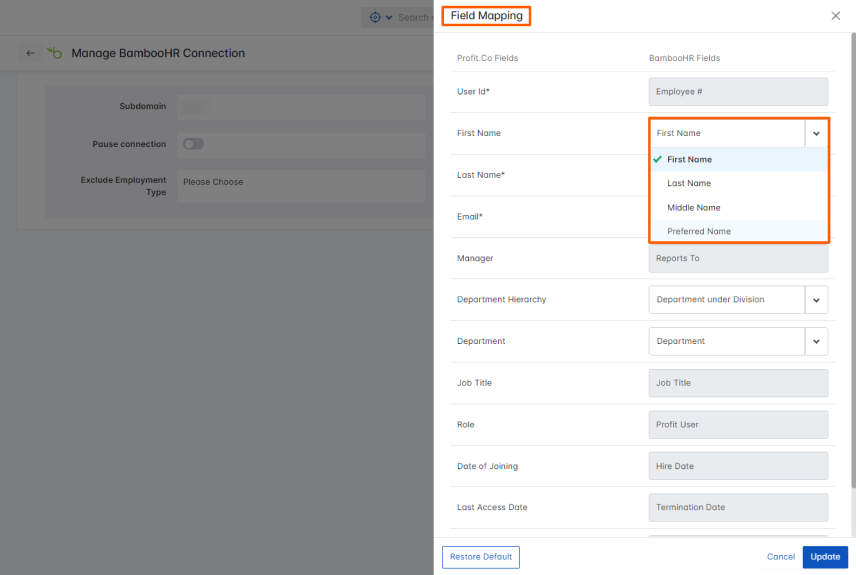Go back using the left arrow icon
This screenshot has height=575, width=856.
point(31,53)
